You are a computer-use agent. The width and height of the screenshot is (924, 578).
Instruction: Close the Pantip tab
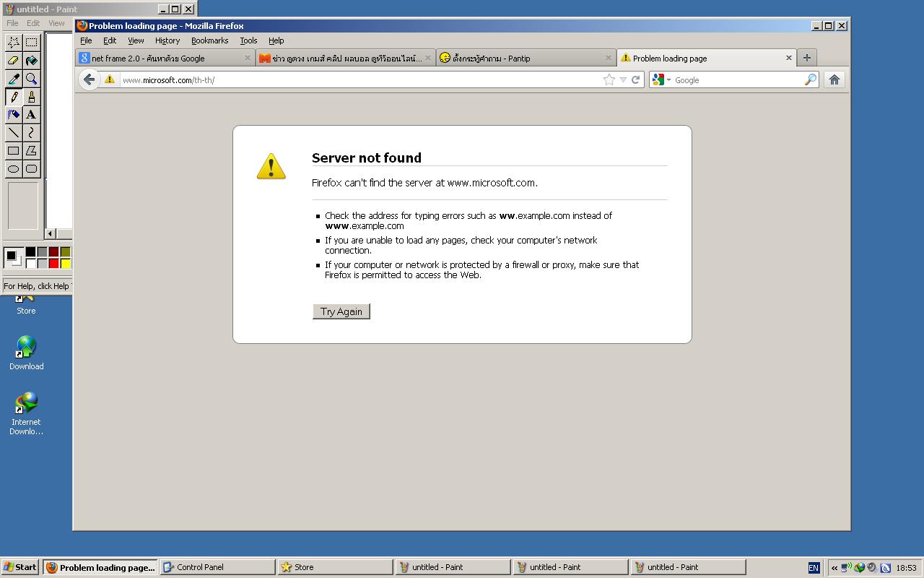coord(608,58)
